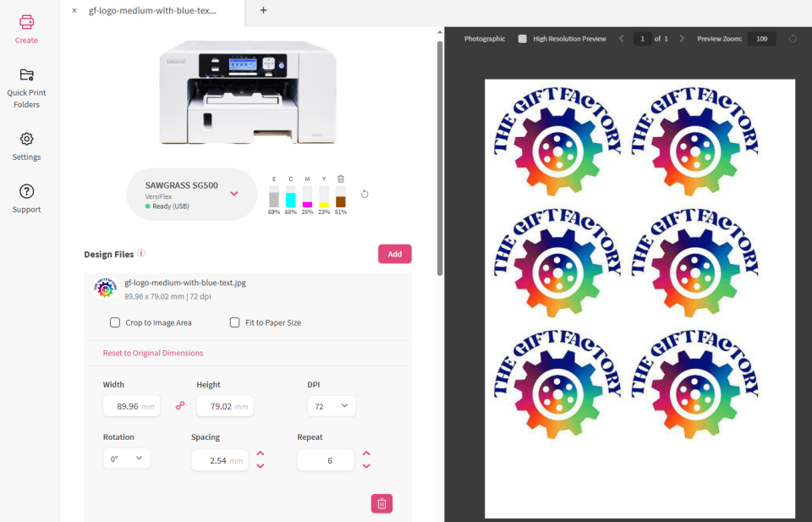Select the gf-logo-medium-with-blue-text tab

(x=152, y=11)
